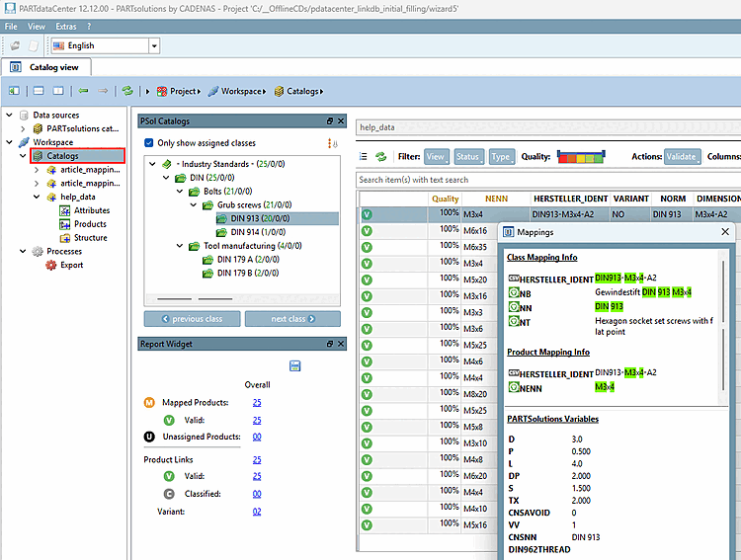Click the valid status icon for M6x16
Image resolution: width=741 pixels, height=560 pixels.
coord(367,231)
